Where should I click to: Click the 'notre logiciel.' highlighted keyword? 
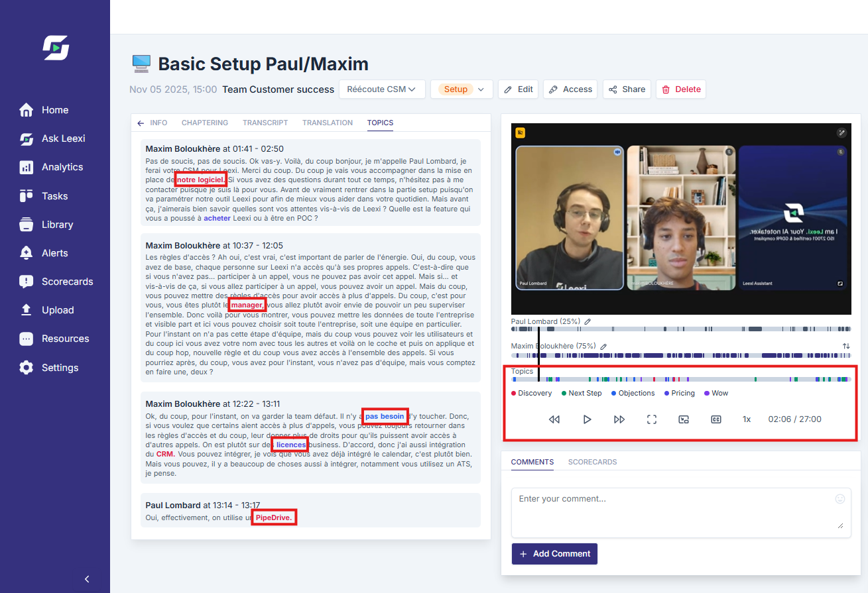pyautogui.click(x=202, y=180)
